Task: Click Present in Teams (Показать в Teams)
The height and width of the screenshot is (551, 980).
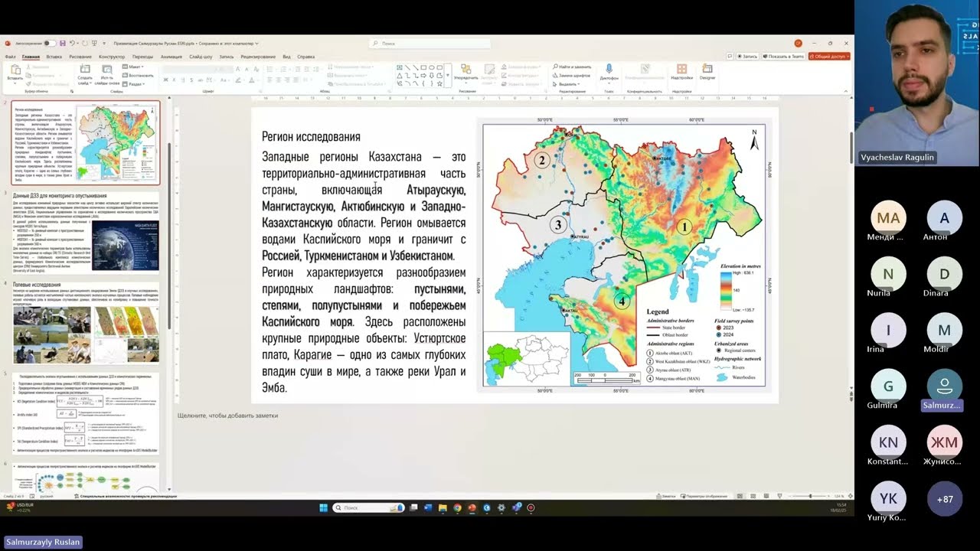Action: click(783, 56)
